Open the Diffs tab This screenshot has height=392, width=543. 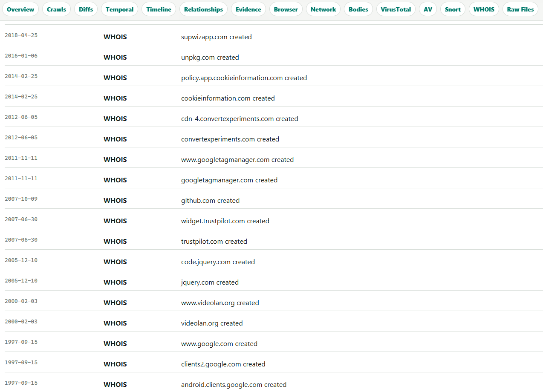point(86,9)
